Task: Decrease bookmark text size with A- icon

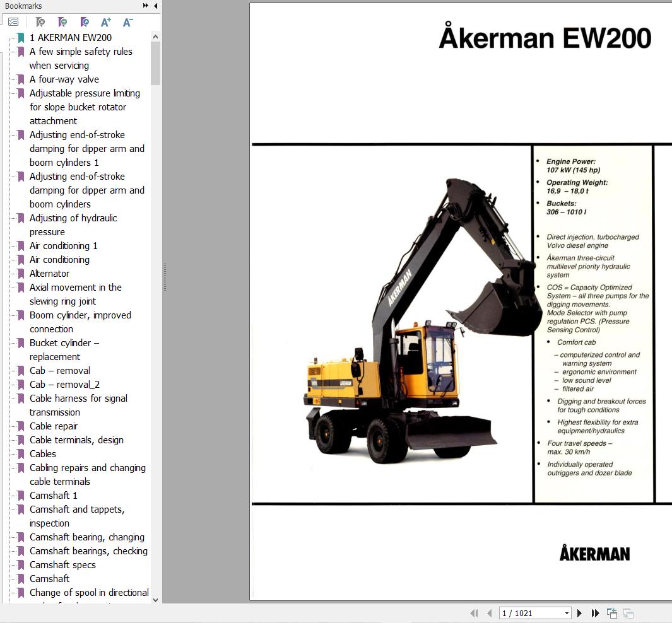Action: [x=127, y=22]
